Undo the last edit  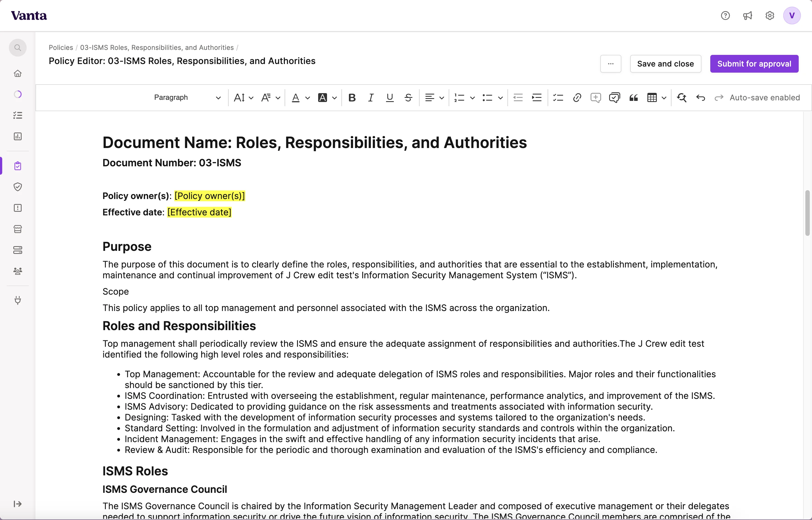tap(700, 98)
